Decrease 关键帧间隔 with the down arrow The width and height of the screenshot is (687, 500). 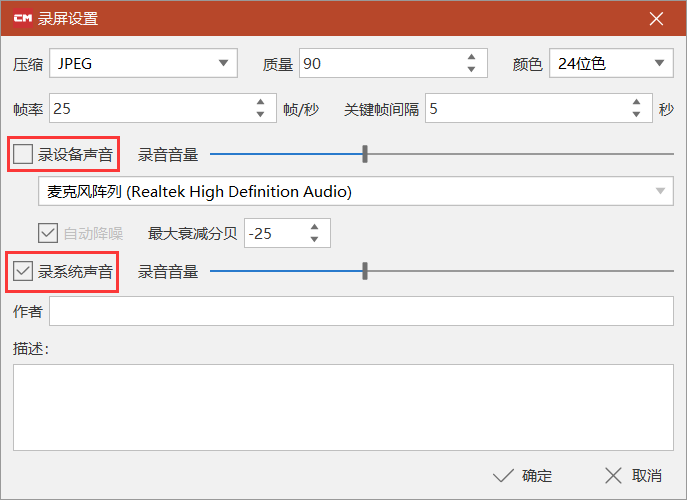pos(636,114)
